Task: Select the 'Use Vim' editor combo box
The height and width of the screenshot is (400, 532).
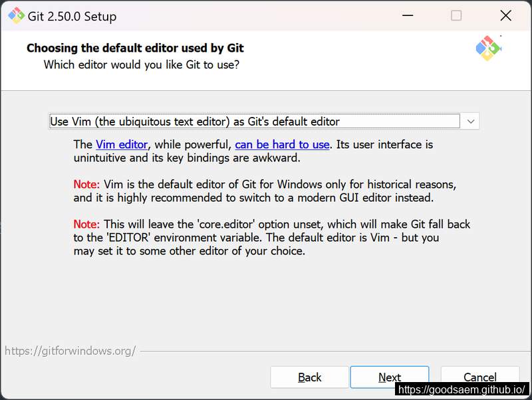Action: tap(263, 122)
